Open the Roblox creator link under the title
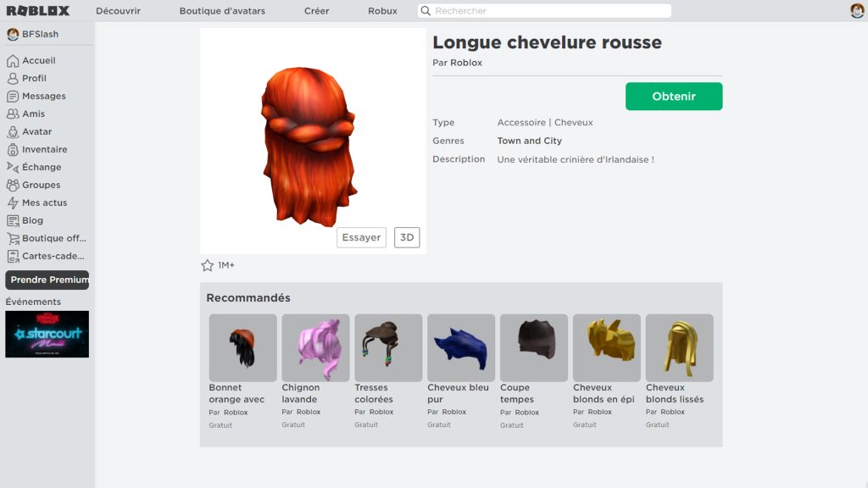868x488 pixels. (x=467, y=62)
